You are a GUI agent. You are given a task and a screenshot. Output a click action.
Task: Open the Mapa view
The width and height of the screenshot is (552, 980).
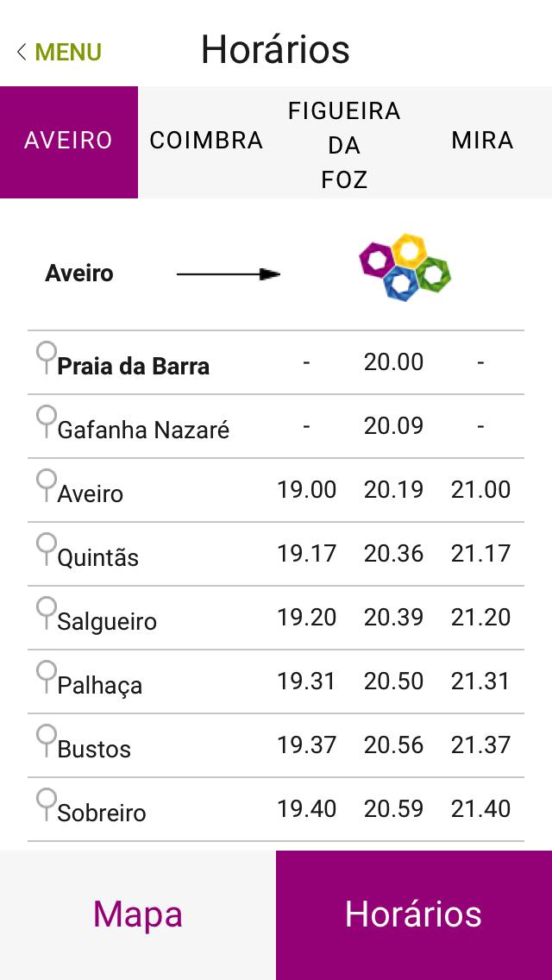pyautogui.click(x=138, y=914)
